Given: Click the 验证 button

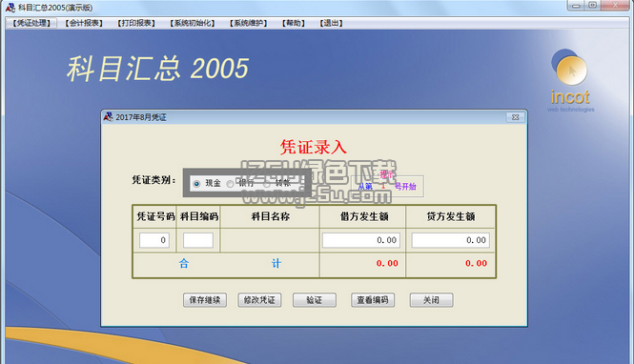Looking at the screenshot, I should point(315,300).
